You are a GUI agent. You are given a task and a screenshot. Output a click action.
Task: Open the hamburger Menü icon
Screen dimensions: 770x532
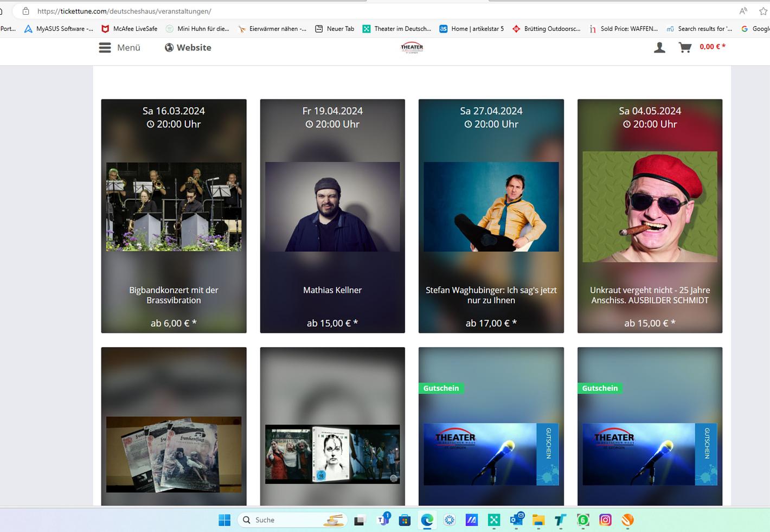pyautogui.click(x=105, y=48)
